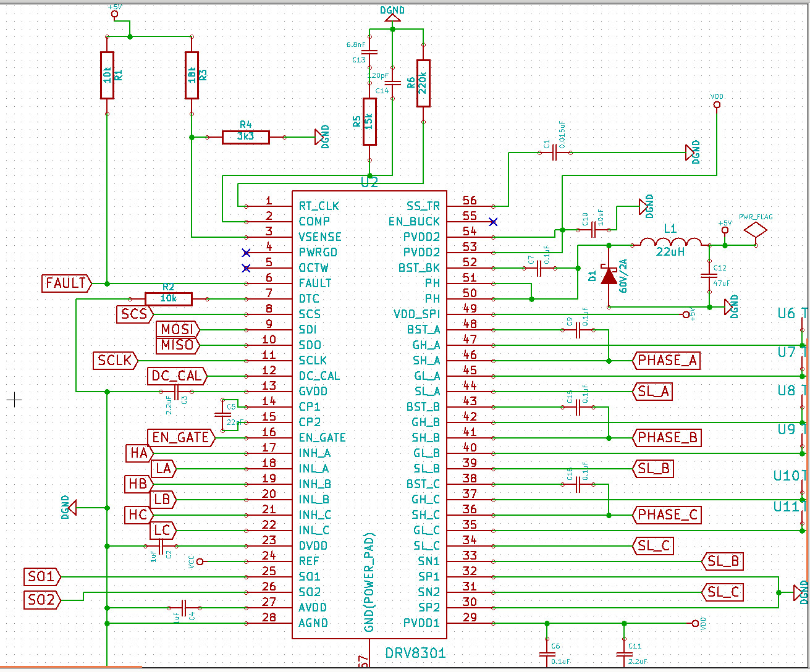The height and width of the screenshot is (672, 810).
Task: Click the C7 capacitor on BST_BK
Action: pos(539,268)
